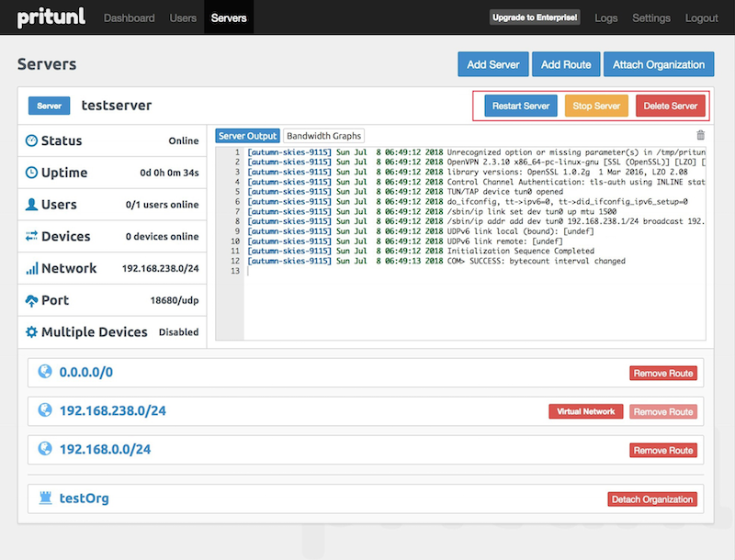Go to the Users page

point(183,17)
